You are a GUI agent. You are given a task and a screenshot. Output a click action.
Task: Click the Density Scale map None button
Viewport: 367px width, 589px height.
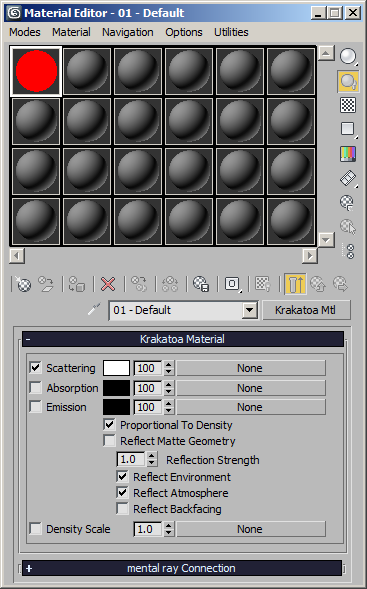click(x=251, y=529)
